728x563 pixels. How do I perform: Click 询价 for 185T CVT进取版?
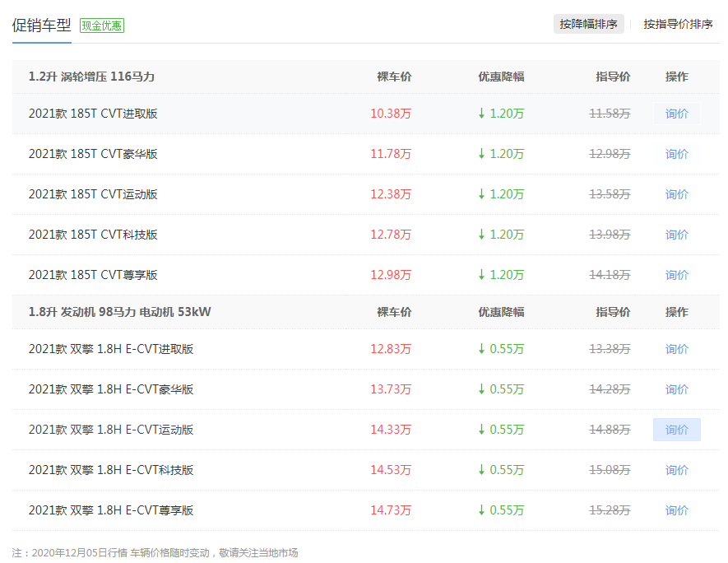pos(676,114)
